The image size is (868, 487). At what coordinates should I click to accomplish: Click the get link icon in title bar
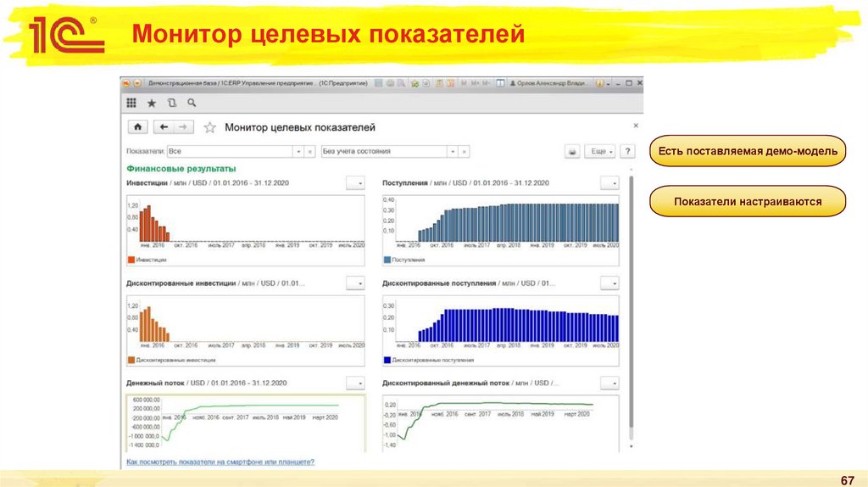coord(426,83)
